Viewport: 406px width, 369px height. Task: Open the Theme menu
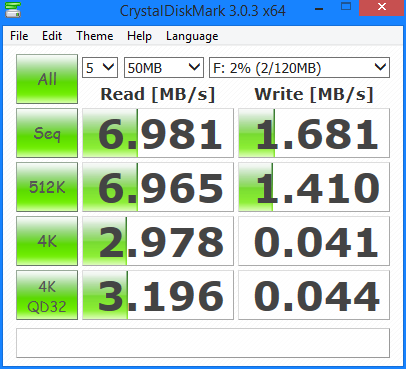95,36
